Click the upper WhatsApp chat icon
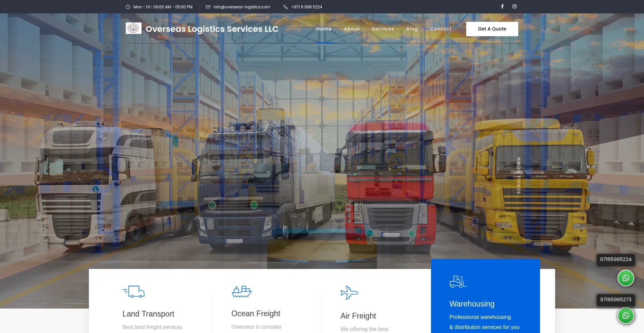The image size is (644, 333). [626, 278]
